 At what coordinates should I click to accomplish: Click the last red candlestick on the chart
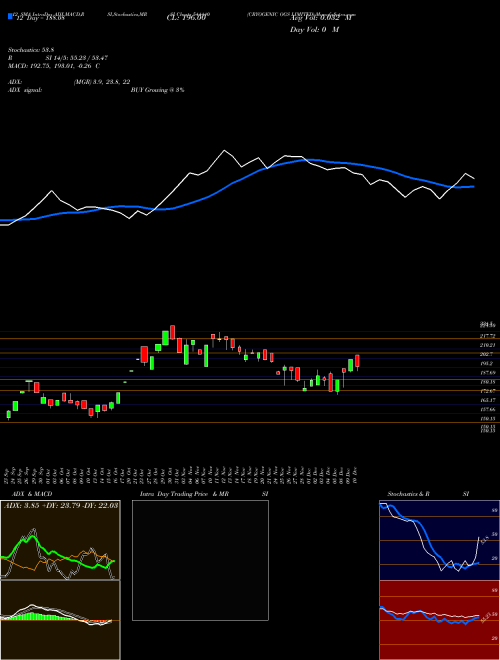357,361
